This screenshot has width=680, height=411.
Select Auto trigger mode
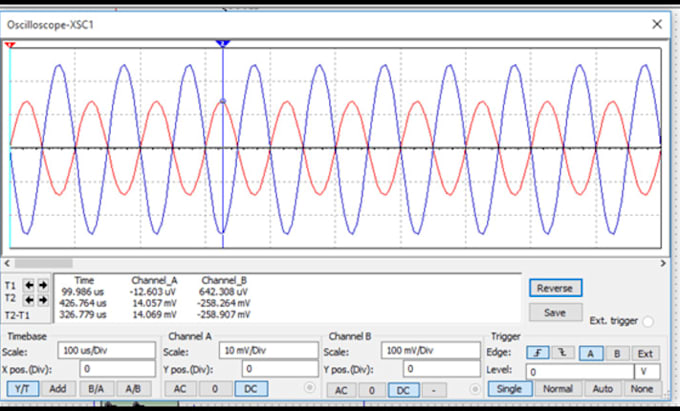coord(603,389)
